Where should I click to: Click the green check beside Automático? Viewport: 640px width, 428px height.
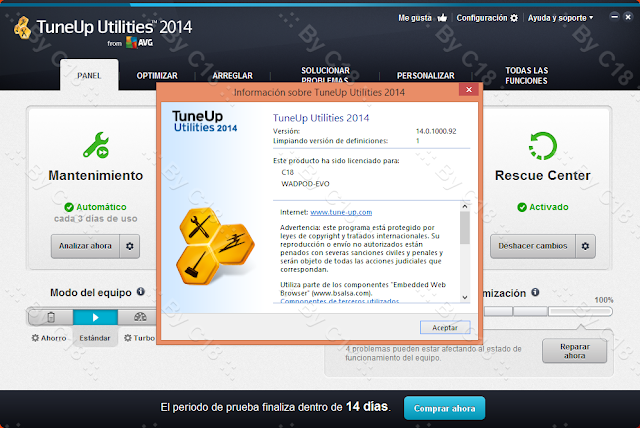pyautogui.click(x=69, y=207)
